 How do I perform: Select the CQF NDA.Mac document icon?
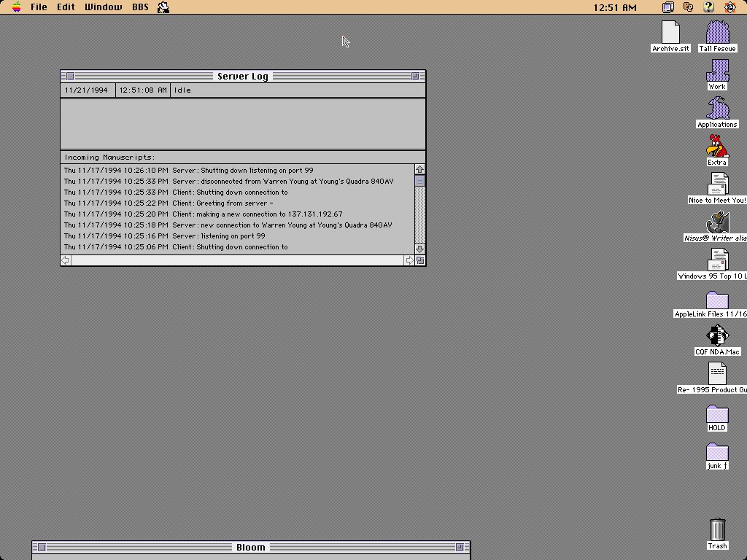717,336
